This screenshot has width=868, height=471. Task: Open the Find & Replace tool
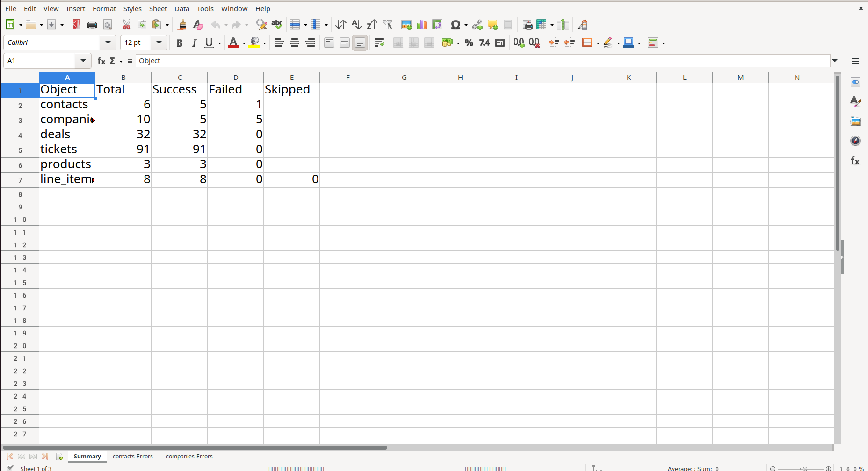261,25
